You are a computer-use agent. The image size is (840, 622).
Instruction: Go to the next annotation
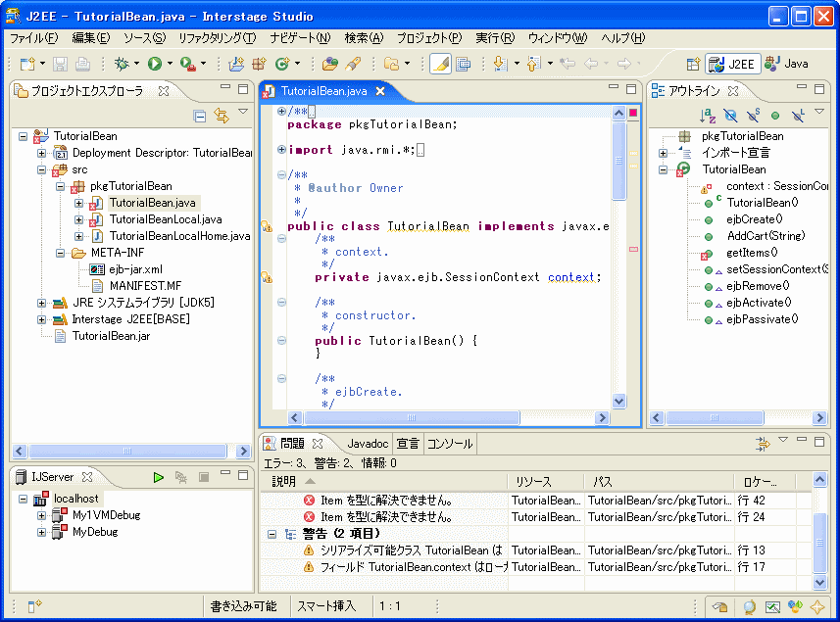click(x=500, y=65)
